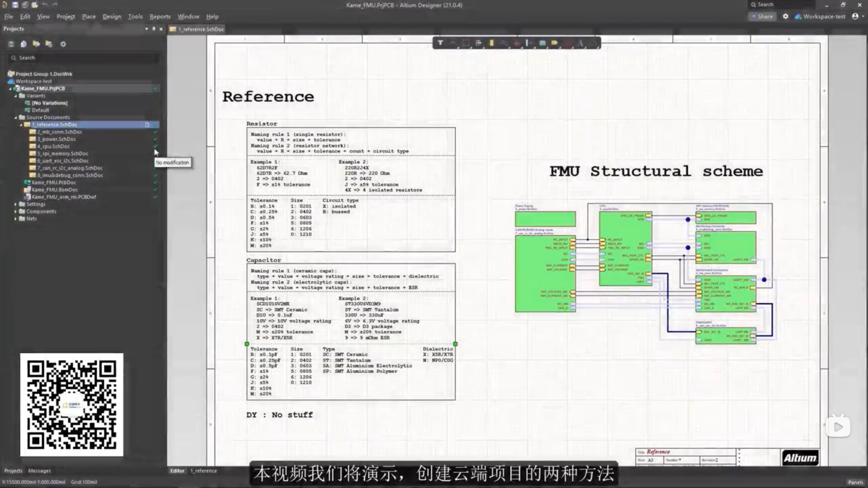Click the save icon in the Projects panel toolbar

point(11,44)
